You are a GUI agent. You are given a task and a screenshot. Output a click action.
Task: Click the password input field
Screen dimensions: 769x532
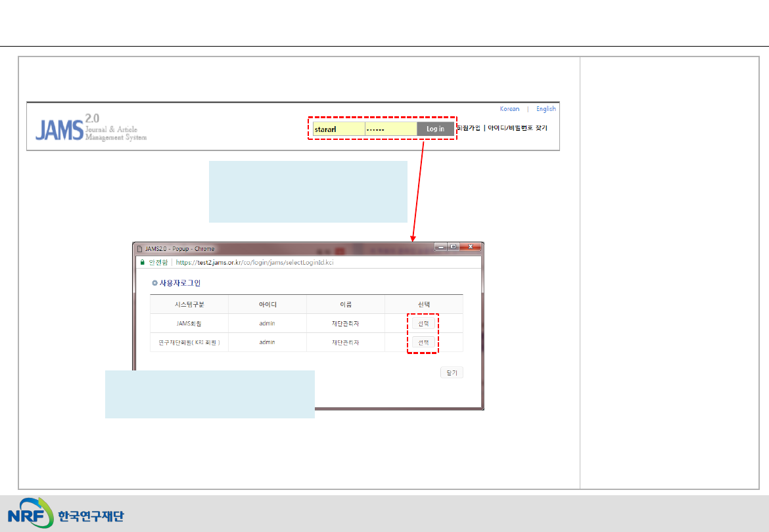[390, 129]
